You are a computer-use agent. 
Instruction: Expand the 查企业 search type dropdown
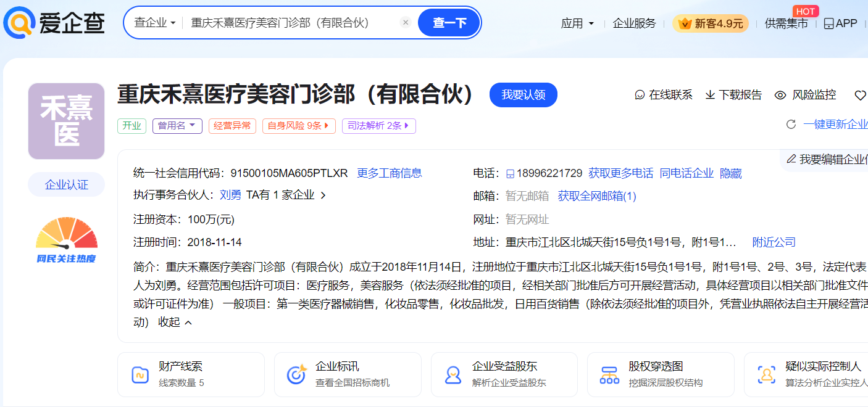(x=155, y=23)
